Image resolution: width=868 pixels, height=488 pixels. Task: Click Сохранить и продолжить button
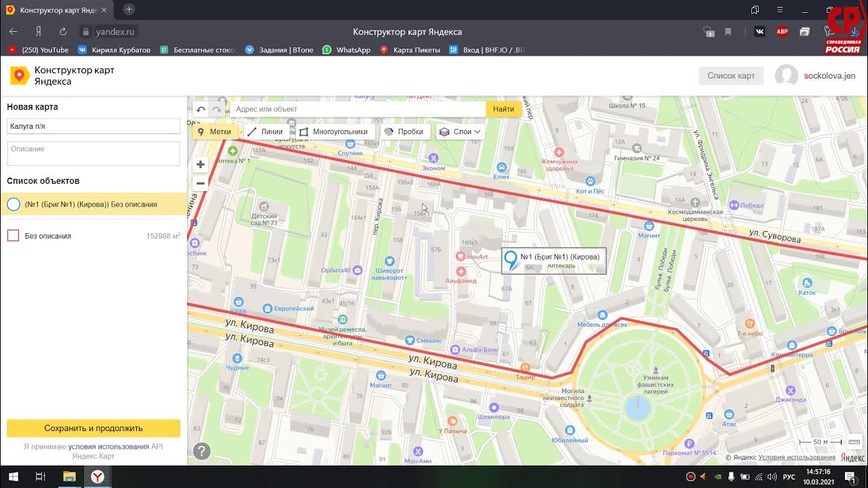coord(94,428)
